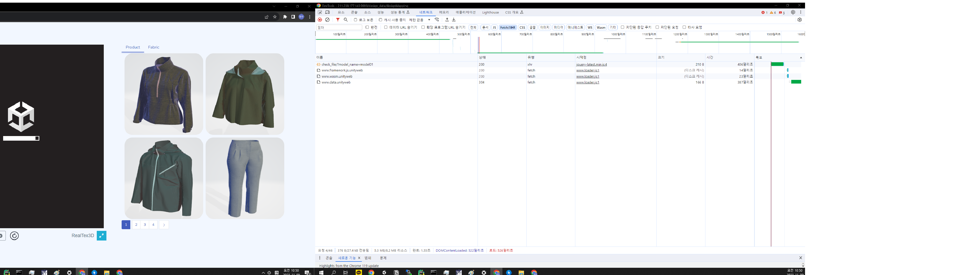Toggle the device toolbar icon
The width and height of the screenshot is (980, 275).
pyautogui.click(x=327, y=12)
